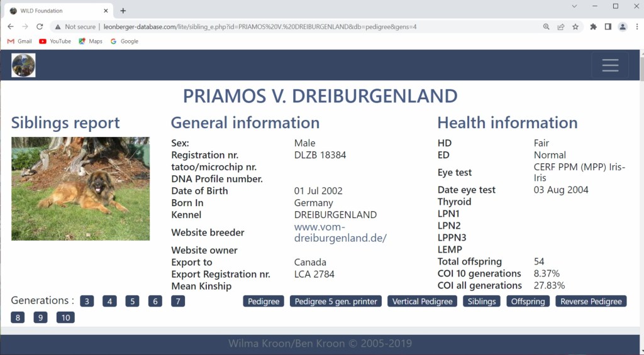Visit the www.vom-dreiburgenland.de breeder website link
Viewport: 644px width, 355px height.
click(340, 232)
